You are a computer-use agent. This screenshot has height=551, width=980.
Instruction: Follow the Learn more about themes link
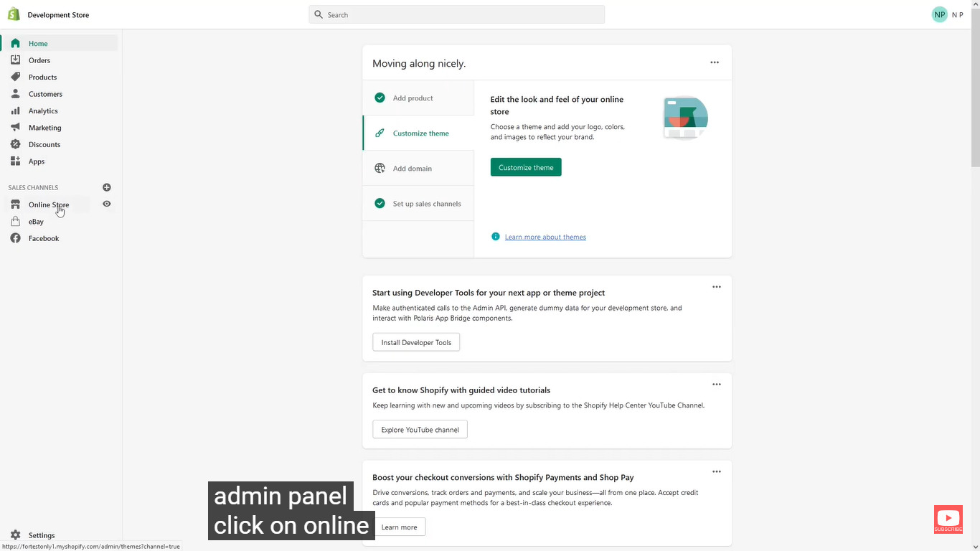[545, 237]
